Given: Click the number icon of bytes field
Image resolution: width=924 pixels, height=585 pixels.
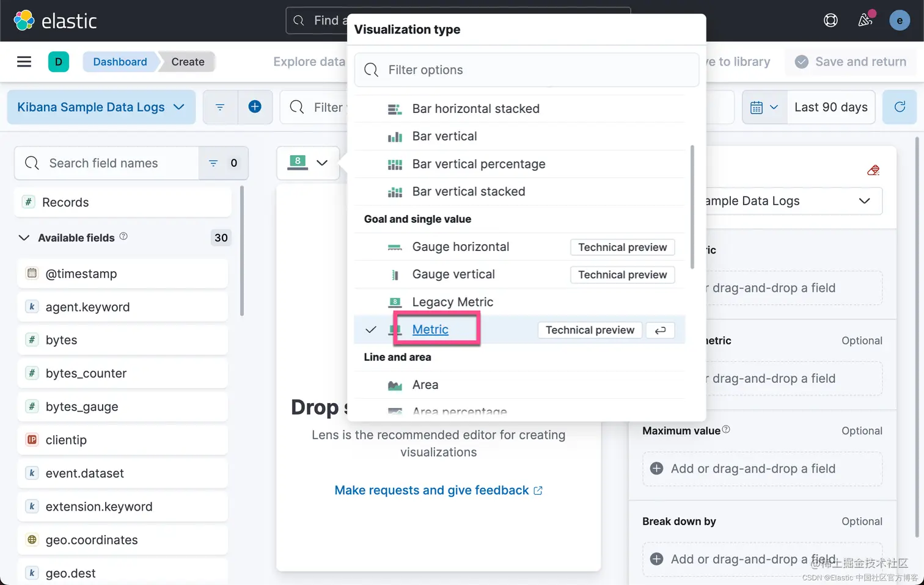Looking at the screenshot, I should [x=32, y=340].
